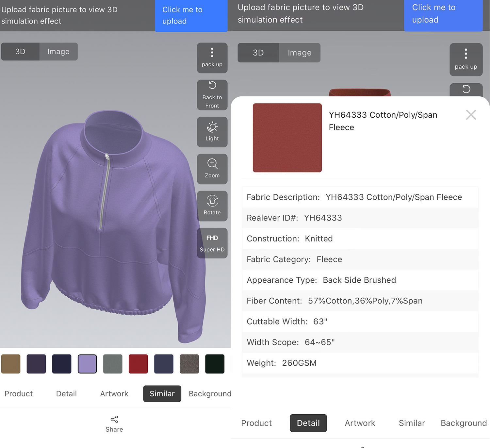This screenshot has width=490, height=448.
Task: Enable FHD Super HD rendering
Action: 212,243
